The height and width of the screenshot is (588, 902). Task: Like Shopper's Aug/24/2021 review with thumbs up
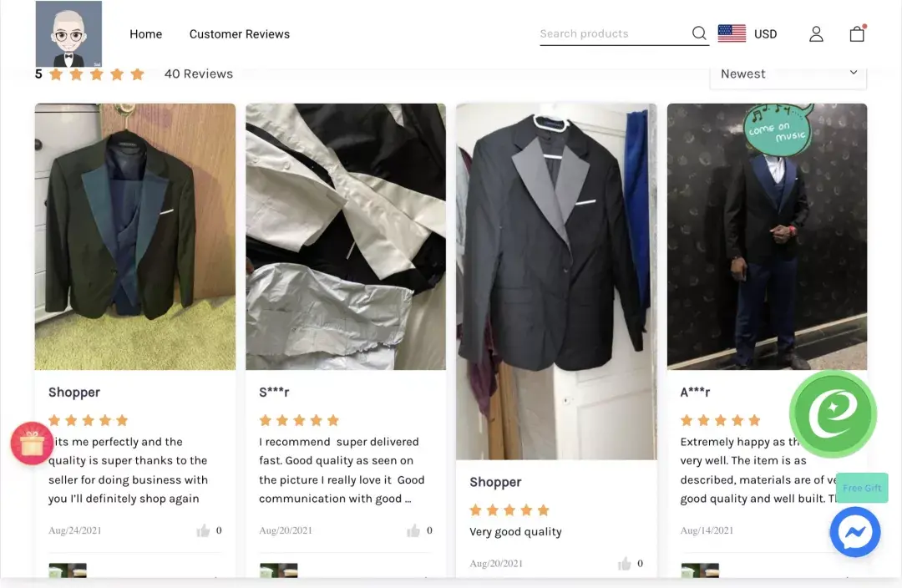click(x=203, y=530)
